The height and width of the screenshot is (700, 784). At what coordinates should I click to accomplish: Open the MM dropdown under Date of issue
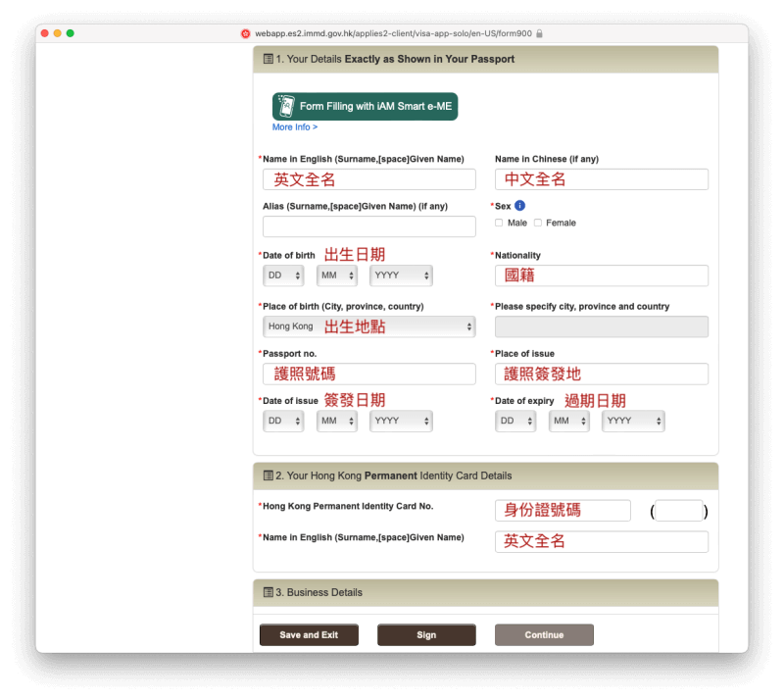(336, 421)
